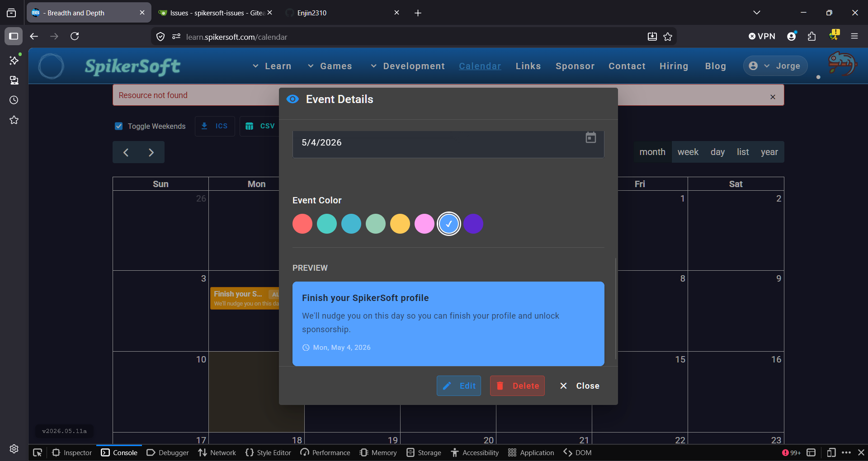The height and width of the screenshot is (461, 868).
Task: Open the Links nav item
Action: tap(528, 66)
